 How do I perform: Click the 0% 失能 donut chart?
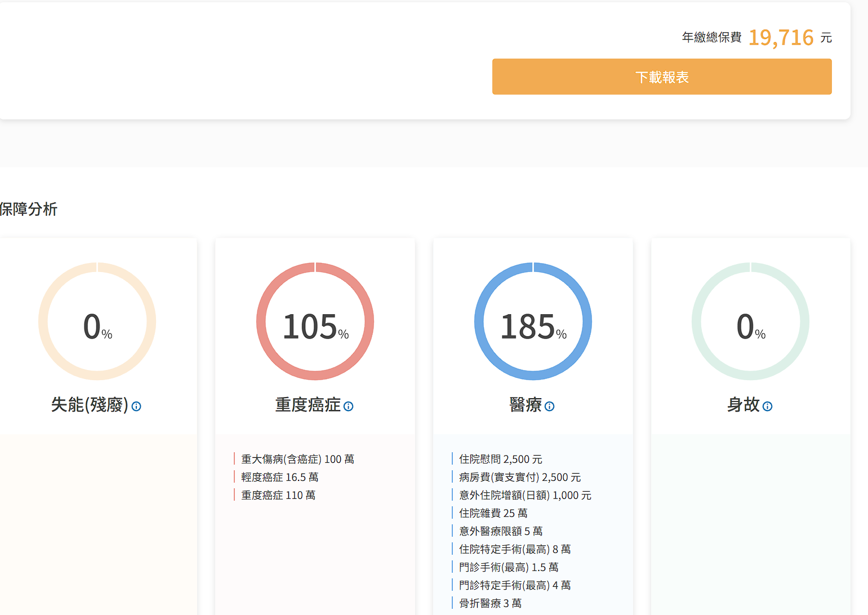click(97, 321)
